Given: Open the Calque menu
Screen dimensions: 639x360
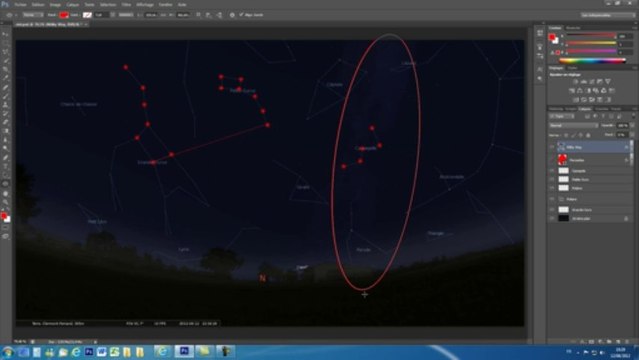Looking at the screenshot, I should tap(73, 4).
